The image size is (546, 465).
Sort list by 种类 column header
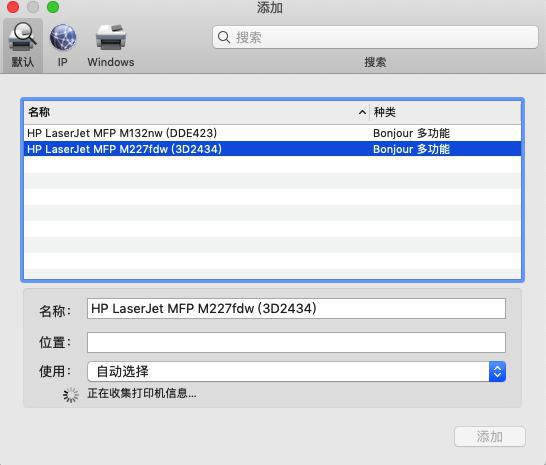(445, 112)
